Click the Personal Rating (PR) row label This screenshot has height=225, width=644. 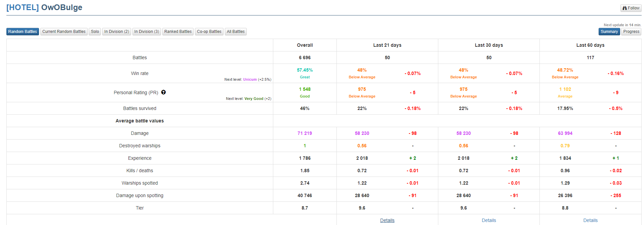[x=136, y=92]
